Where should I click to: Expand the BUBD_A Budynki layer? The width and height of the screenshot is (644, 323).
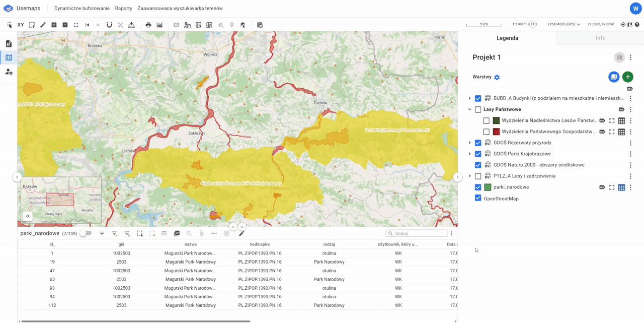pos(470,99)
